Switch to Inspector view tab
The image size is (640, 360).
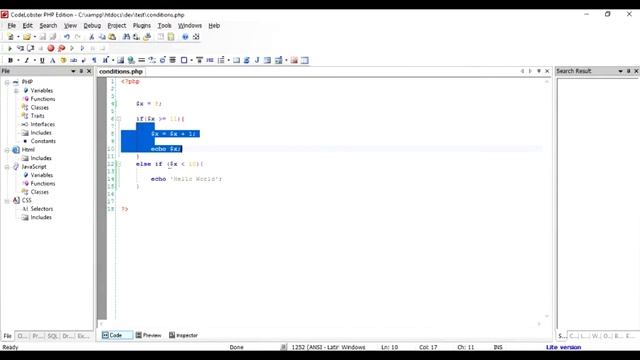183,335
